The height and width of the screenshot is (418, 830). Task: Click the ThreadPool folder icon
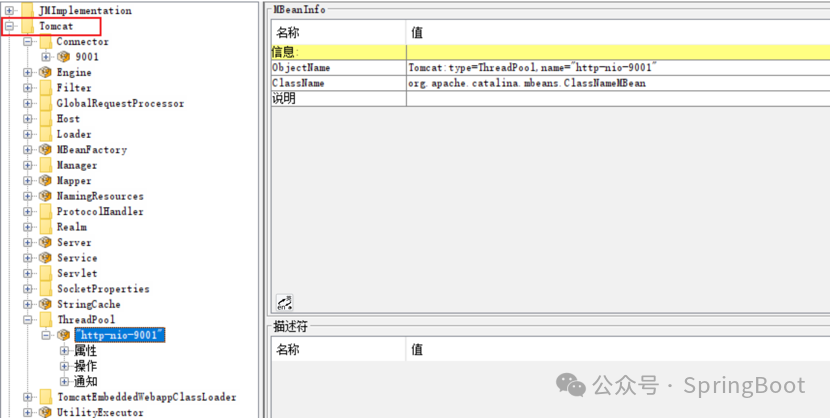tap(46, 319)
